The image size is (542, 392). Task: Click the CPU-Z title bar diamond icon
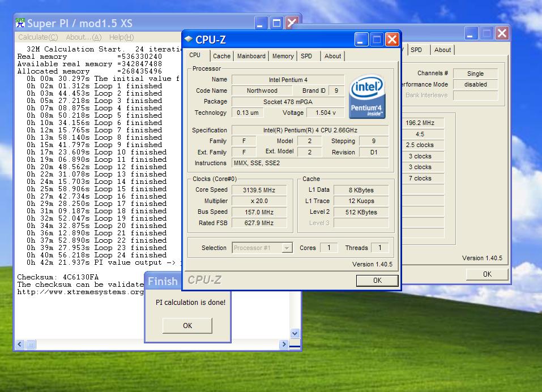(x=189, y=39)
